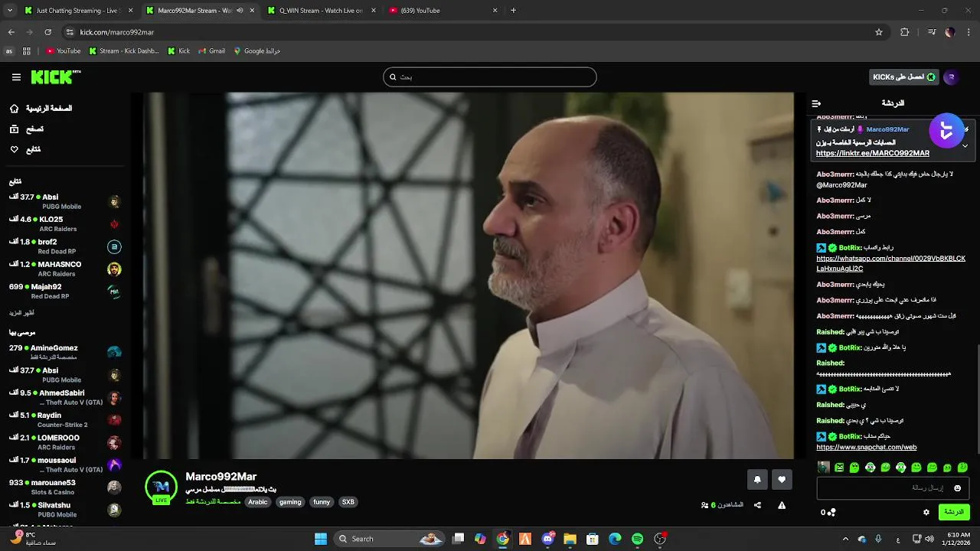Open AmineGomez recommended channel

(65, 352)
